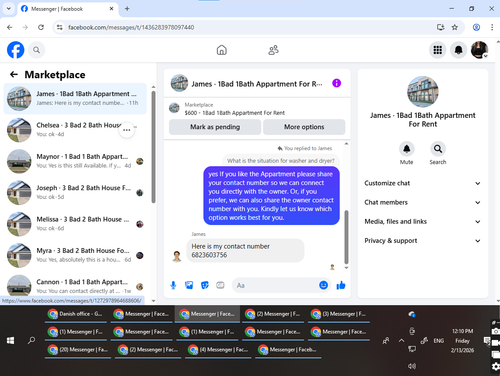The height and width of the screenshot is (376, 500).
Task: Click the ENG language indicator
Action: point(438,341)
